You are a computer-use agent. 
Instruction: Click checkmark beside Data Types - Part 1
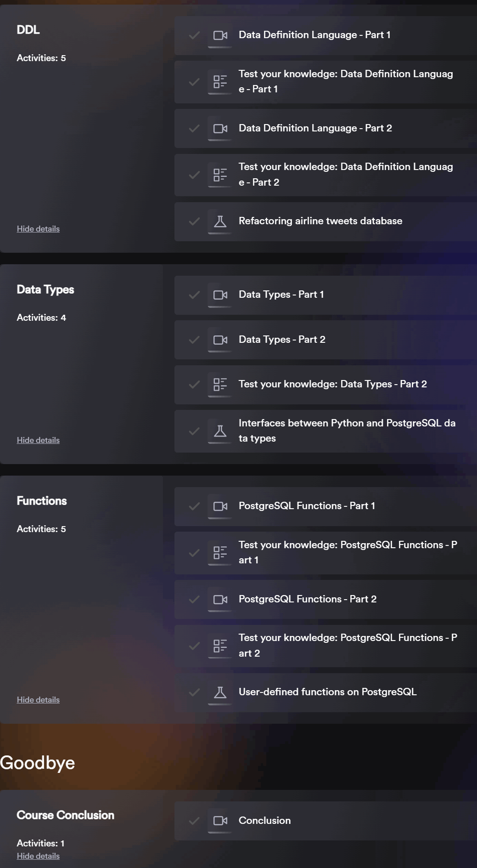[194, 295]
